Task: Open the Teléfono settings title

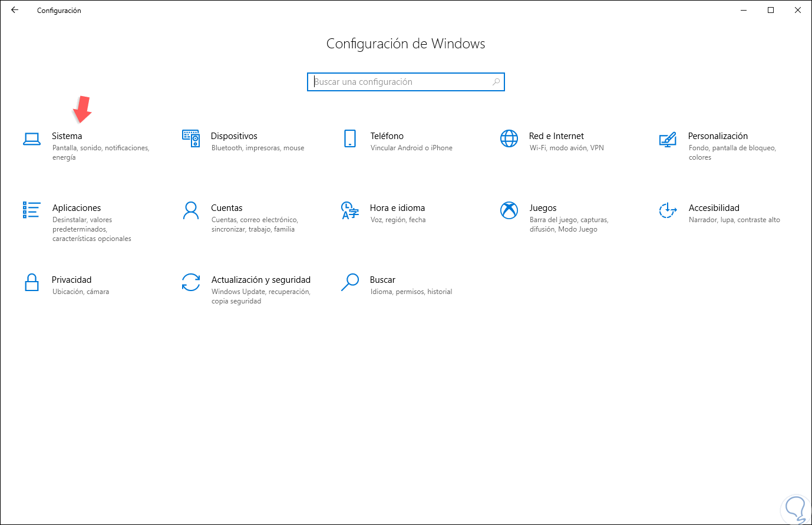Action: (x=387, y=136)
